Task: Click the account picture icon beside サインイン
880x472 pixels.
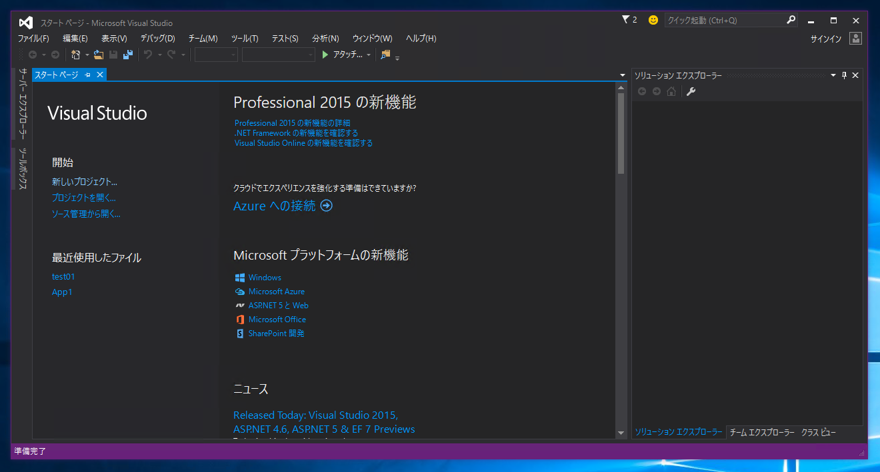Action: [855, 39]
